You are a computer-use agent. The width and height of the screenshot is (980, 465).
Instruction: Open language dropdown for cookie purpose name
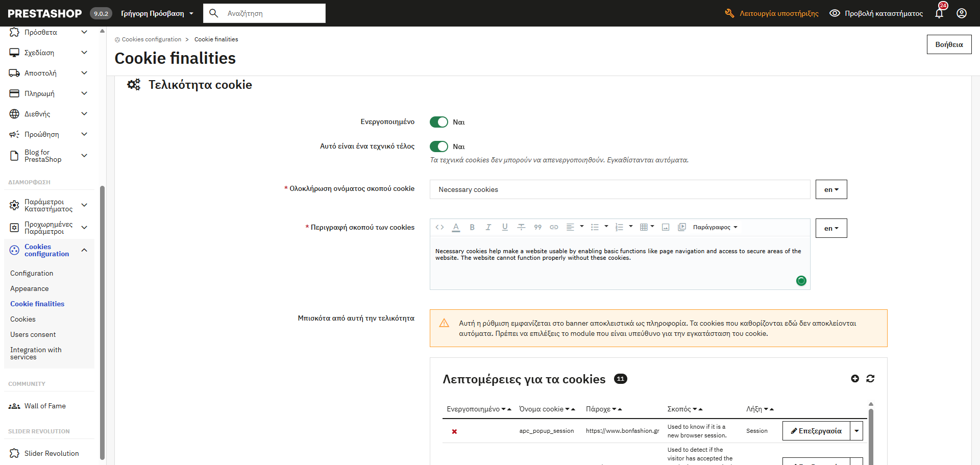(831, 189)
